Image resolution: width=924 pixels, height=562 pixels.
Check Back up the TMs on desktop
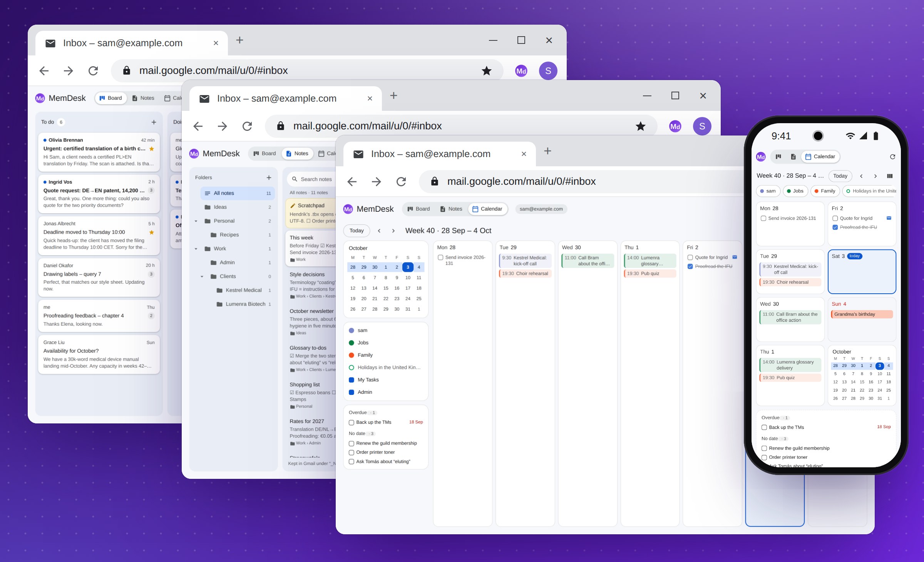[352, 423]
